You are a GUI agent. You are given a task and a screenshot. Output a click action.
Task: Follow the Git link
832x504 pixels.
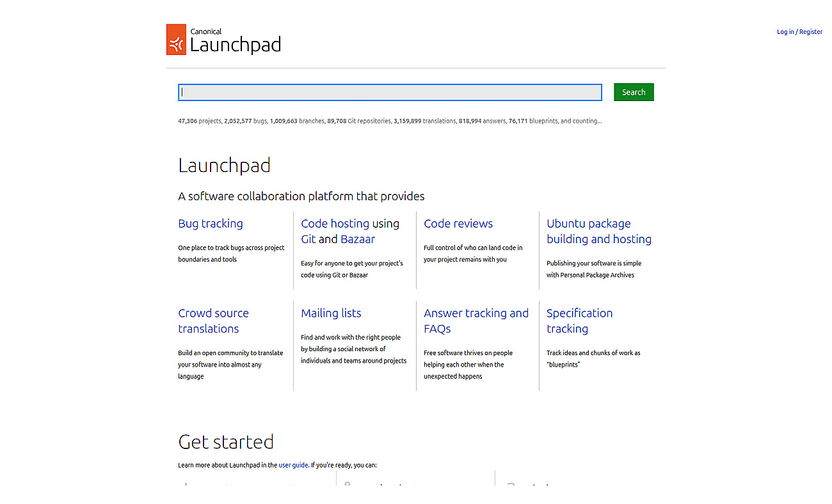(x=308, y=239)
